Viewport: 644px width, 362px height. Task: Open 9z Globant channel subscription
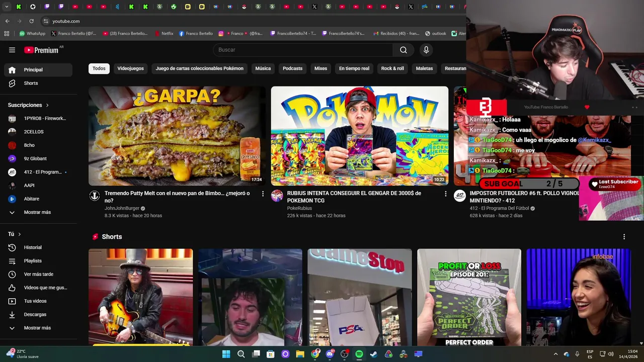(38, 158)
